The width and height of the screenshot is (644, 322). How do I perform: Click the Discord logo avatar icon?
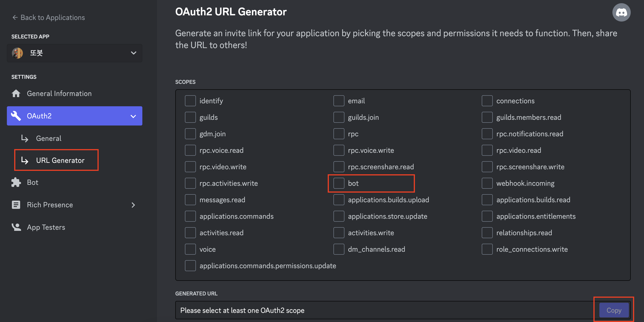click(621, 13)
